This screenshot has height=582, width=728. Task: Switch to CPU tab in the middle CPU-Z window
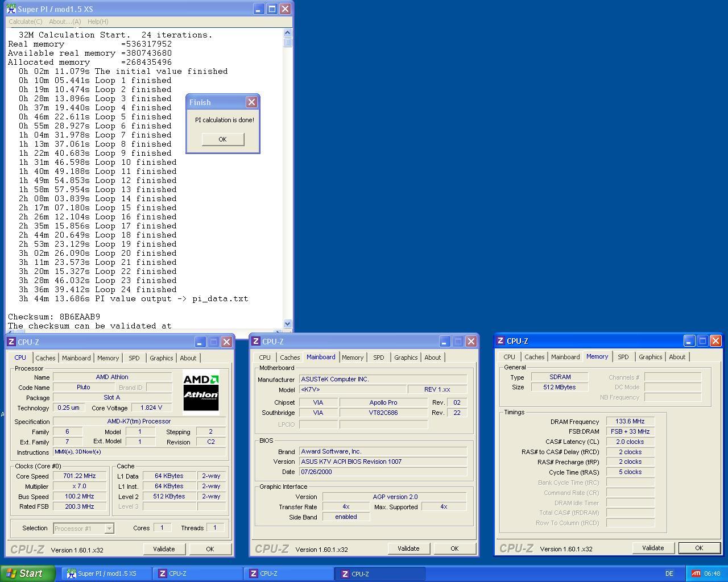(265, 357)
